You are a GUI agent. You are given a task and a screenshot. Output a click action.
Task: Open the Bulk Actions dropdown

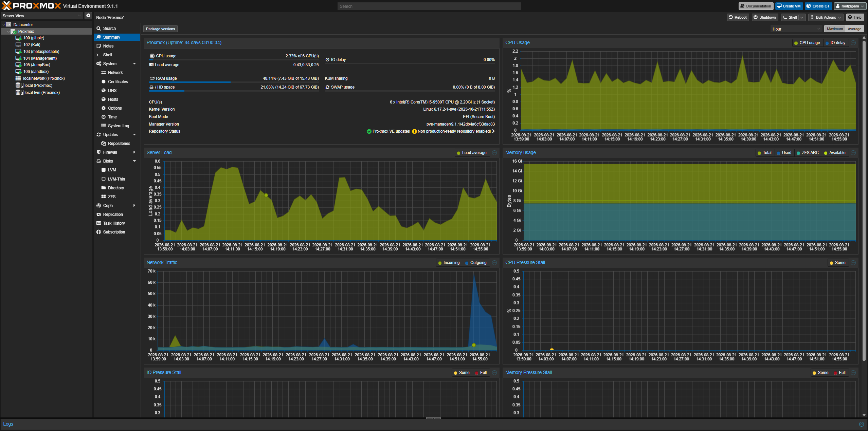(x=826, y=17)
